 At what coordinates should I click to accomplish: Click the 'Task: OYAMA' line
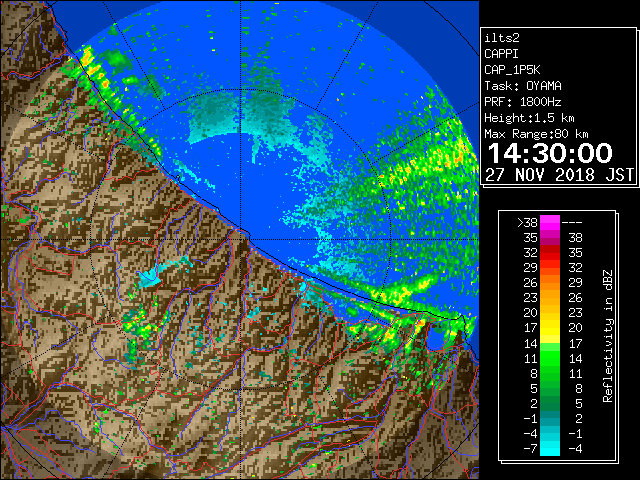click(523, 86)
